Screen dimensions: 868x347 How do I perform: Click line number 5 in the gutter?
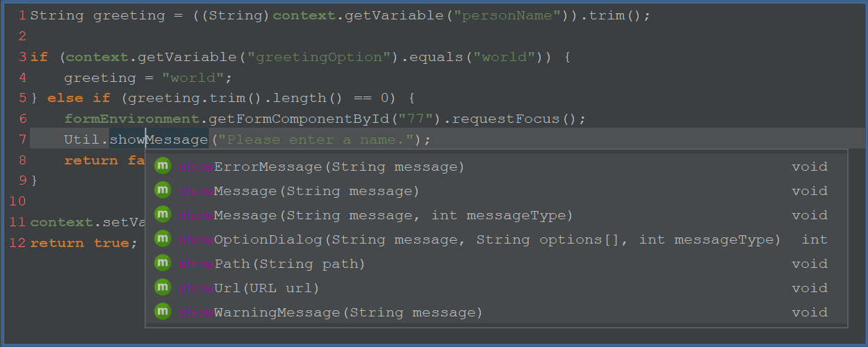coord(23,98)
